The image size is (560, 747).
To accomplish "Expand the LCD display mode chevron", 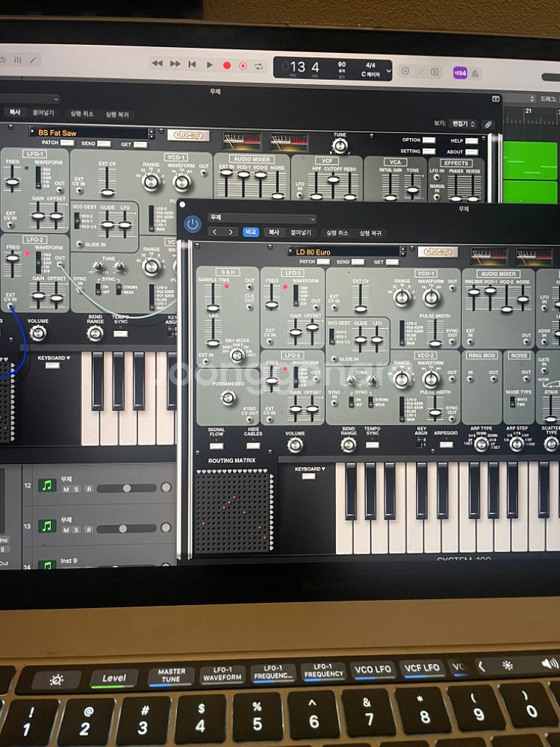I will [x=388, y=72].
